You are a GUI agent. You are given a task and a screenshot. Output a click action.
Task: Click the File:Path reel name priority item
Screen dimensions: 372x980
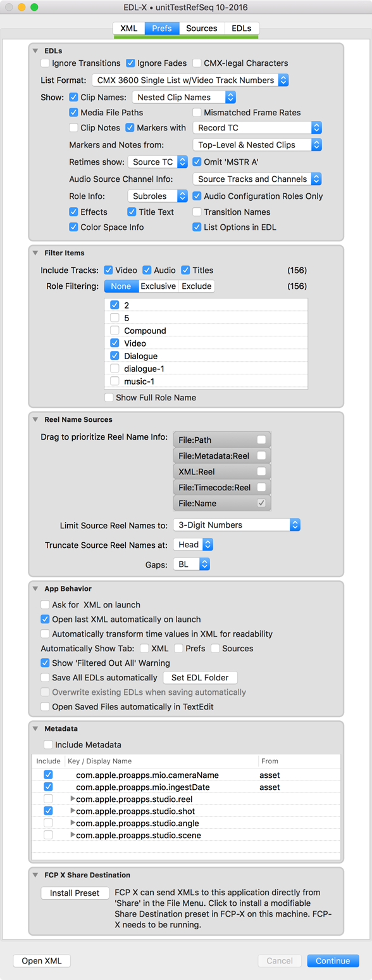point(221,440)
